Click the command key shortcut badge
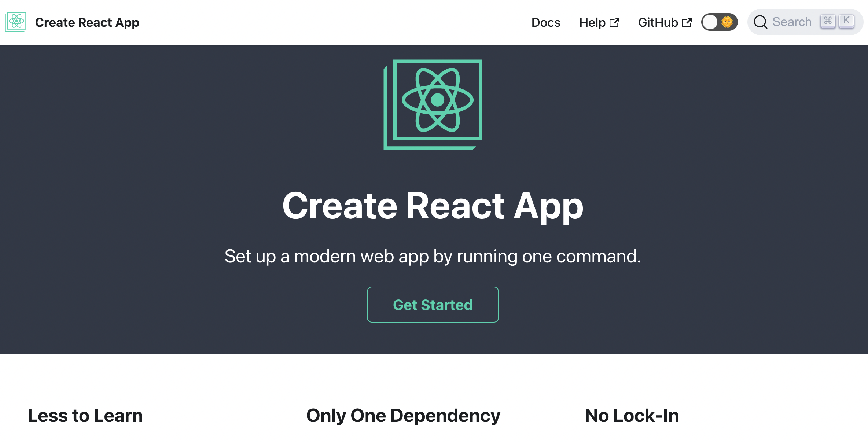This screenshot has width=868, height=442. (x=828, y=21)
